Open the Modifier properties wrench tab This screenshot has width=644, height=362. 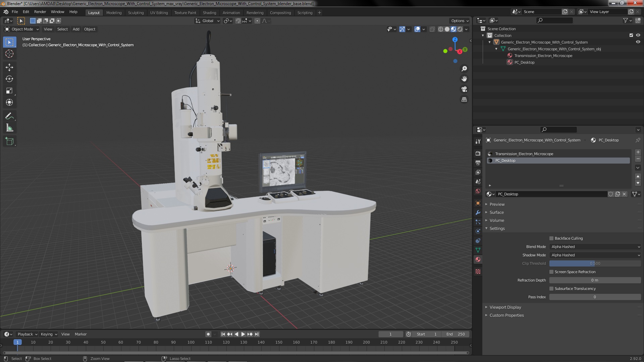(478, 213)
